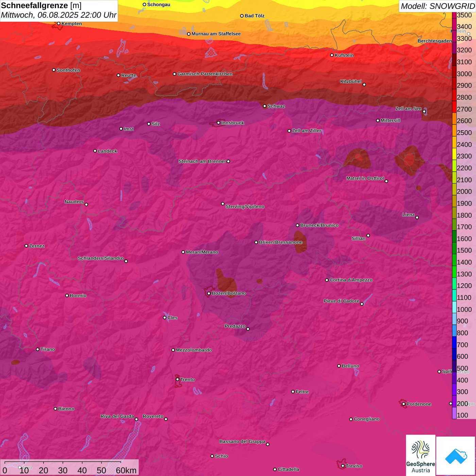Screen dimensions: 476x476
Task: Click the GeoSphere Austria logo
Action: 421,455
